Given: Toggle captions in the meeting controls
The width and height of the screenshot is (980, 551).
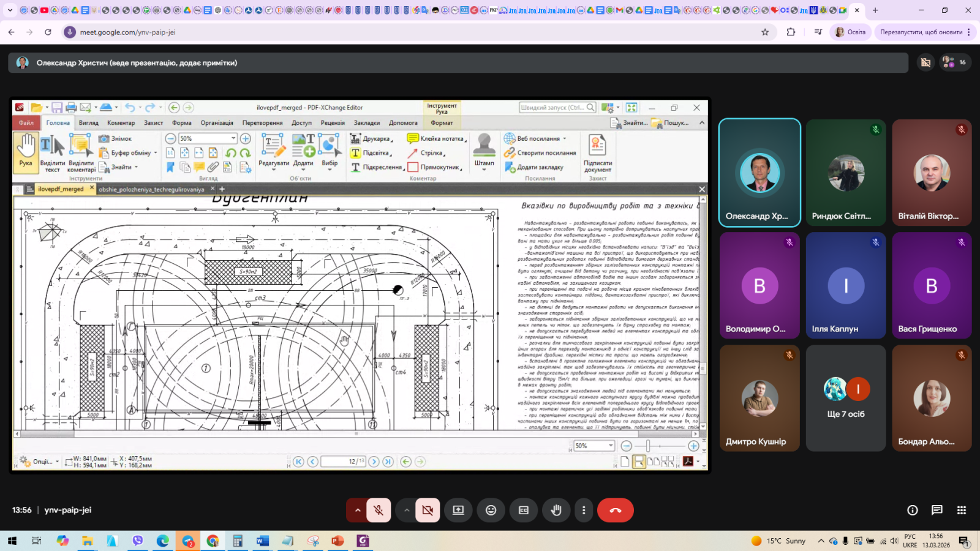Looking at the screenshot, I should click(x=524, y=510).
